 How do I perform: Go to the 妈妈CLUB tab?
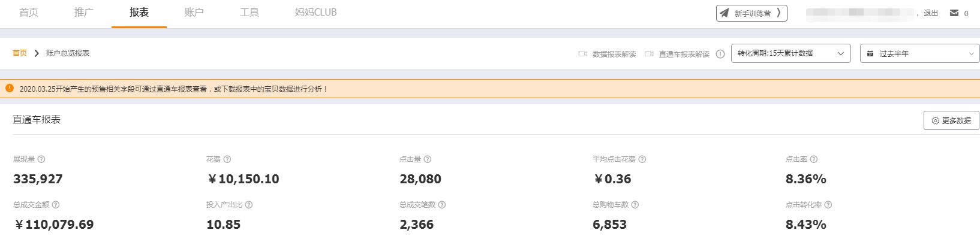(315, 13)
